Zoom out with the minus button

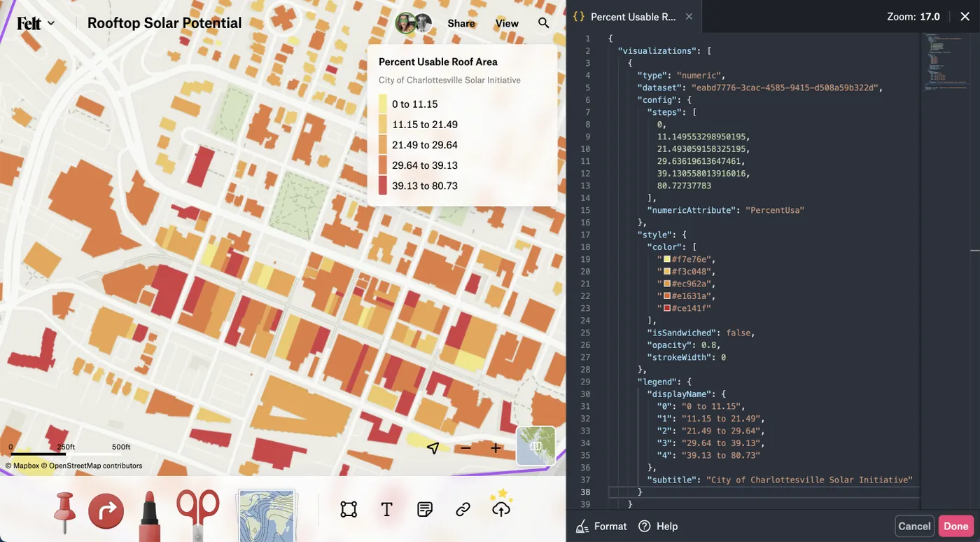point(465,447)
